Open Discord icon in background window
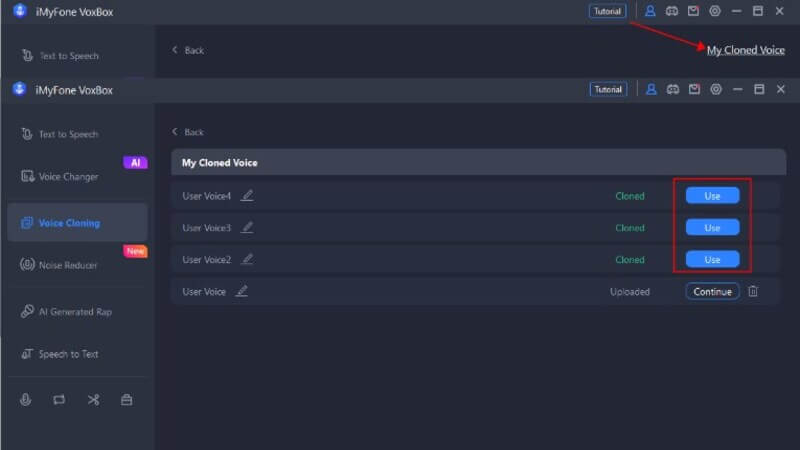This screenshot has height=450, width=800. coord(672,11)
